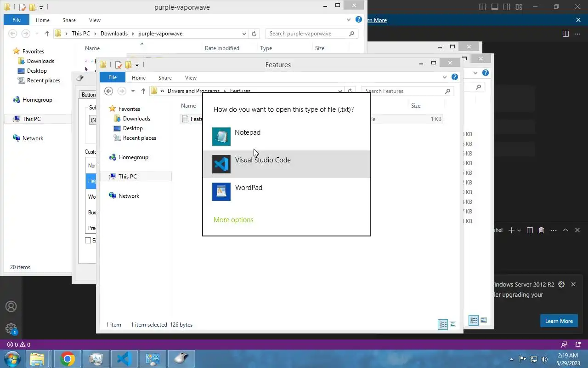The height and width of the screenshot is (368, 588).
Task: Toggle VS Code secondary side bar layout icon
Action: pos(507,7)
